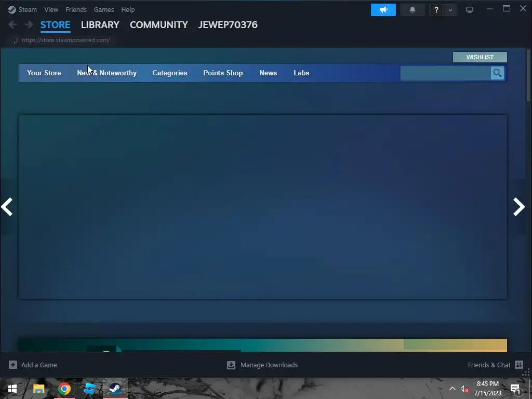Open the Friends & Chat icon
The width and height of the screenshot is (532, 399).
(x=519, y=365)
